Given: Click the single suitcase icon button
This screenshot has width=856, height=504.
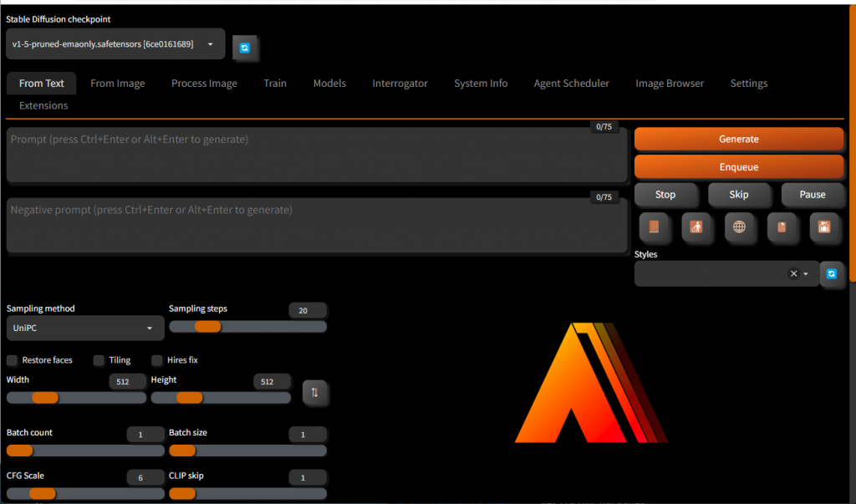Looking at the screenshot, I should point(782,227).
